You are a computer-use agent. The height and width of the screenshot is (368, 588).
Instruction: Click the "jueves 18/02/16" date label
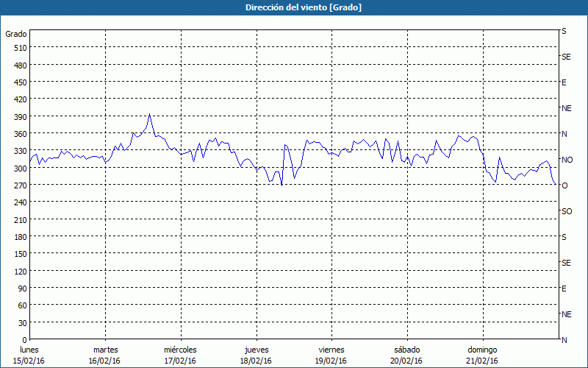[256, 355]
